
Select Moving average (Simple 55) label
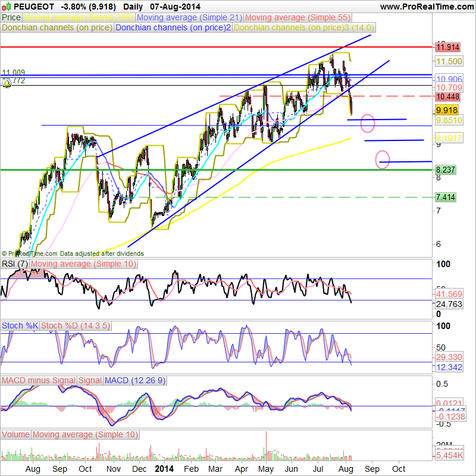[x=298, y=17]
